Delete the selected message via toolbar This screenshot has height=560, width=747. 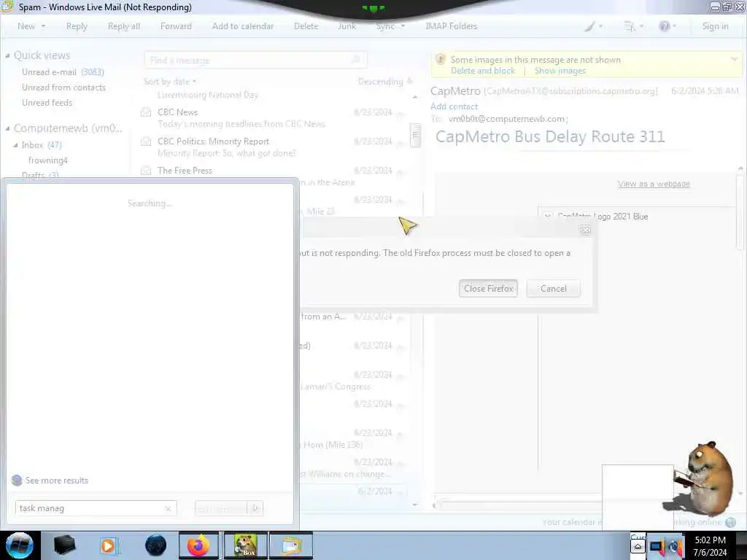(x=306, y=26)
